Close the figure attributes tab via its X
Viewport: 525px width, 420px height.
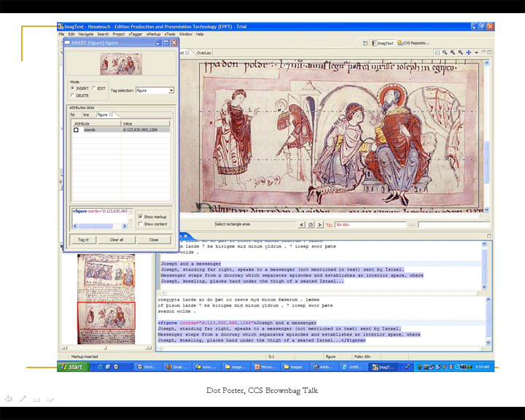tap(111, 114)
